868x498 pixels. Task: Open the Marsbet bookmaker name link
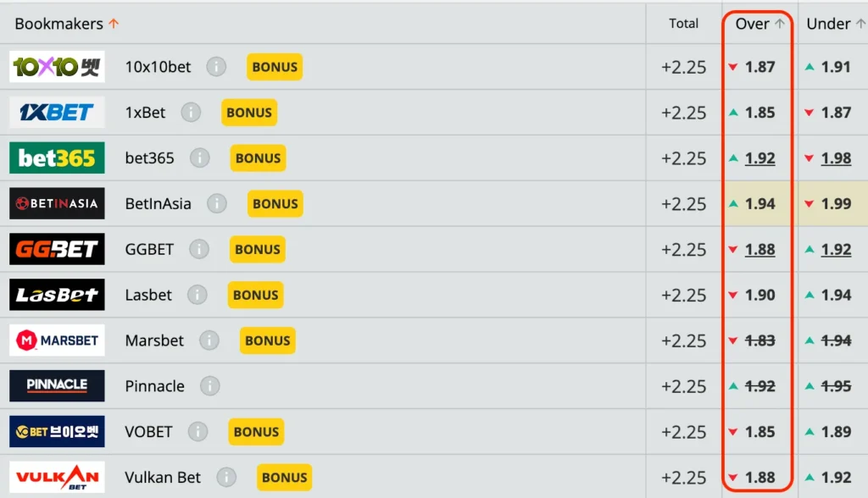(x=154, y=340)
